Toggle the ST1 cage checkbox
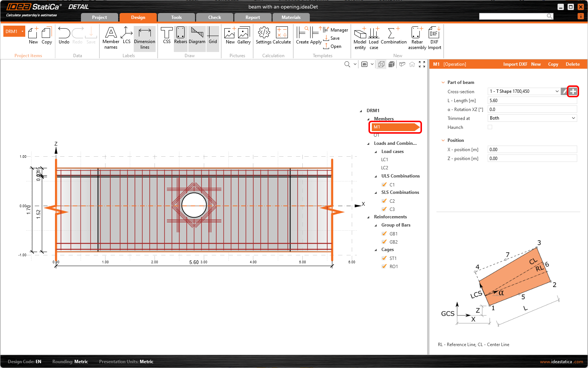 384,258
